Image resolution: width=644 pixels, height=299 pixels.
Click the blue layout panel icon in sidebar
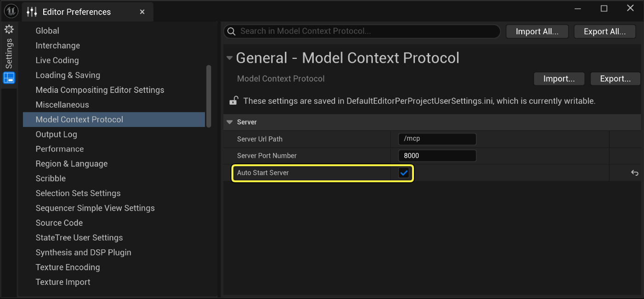[x=9, y=78]
